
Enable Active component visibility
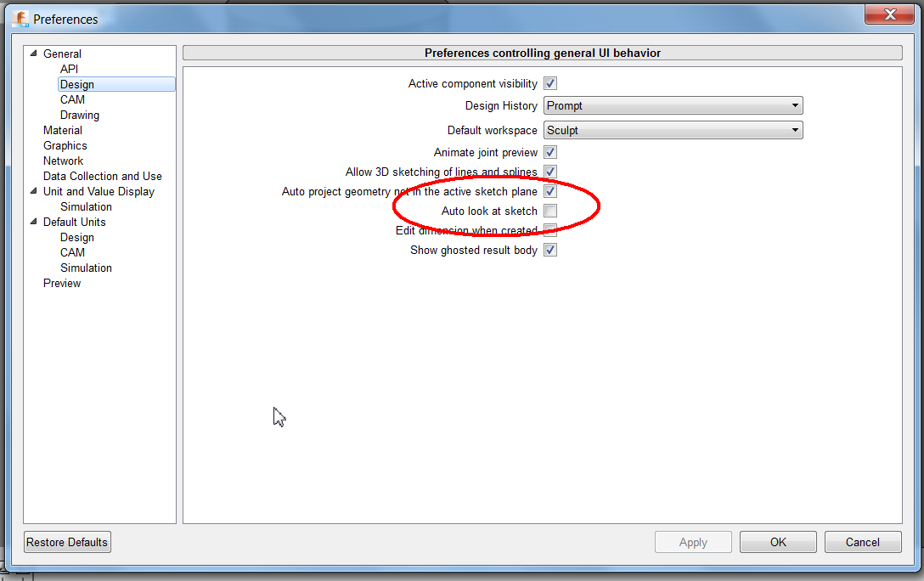tap(549, 83)
